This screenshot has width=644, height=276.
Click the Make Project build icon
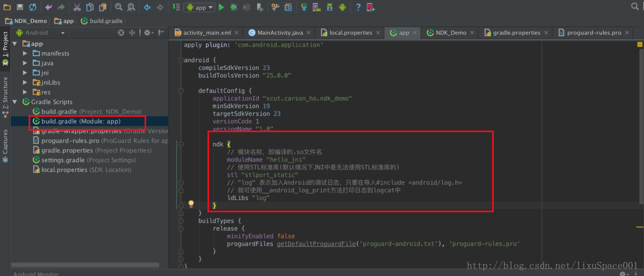click(x=175, y=7)
